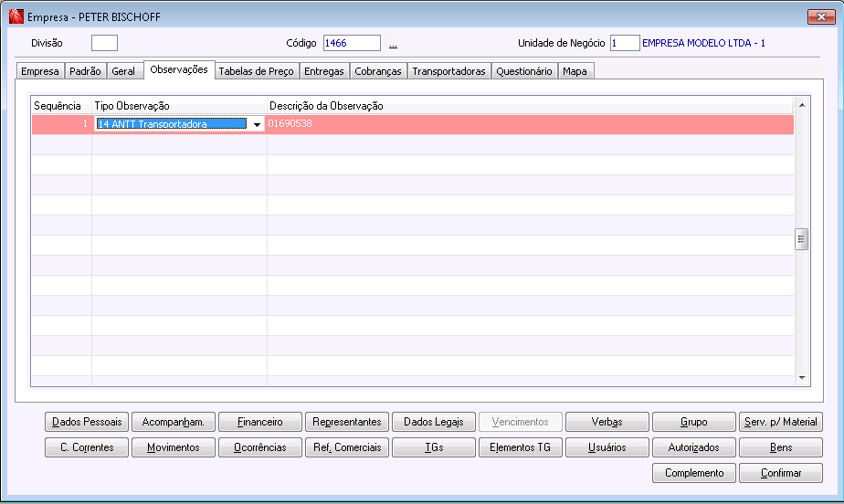Switch to the Questionário tab
Screen dimensions: 844x504
[524, 71]
